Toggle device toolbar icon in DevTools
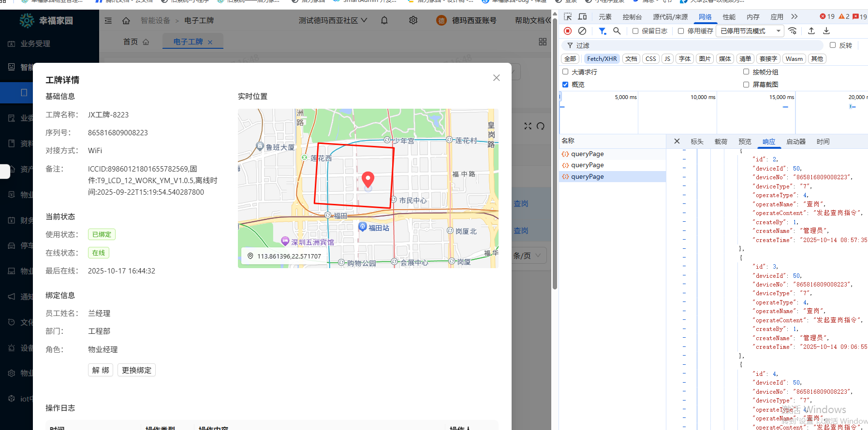This screenshot has width=868, height=430. [x=583, y=17]
